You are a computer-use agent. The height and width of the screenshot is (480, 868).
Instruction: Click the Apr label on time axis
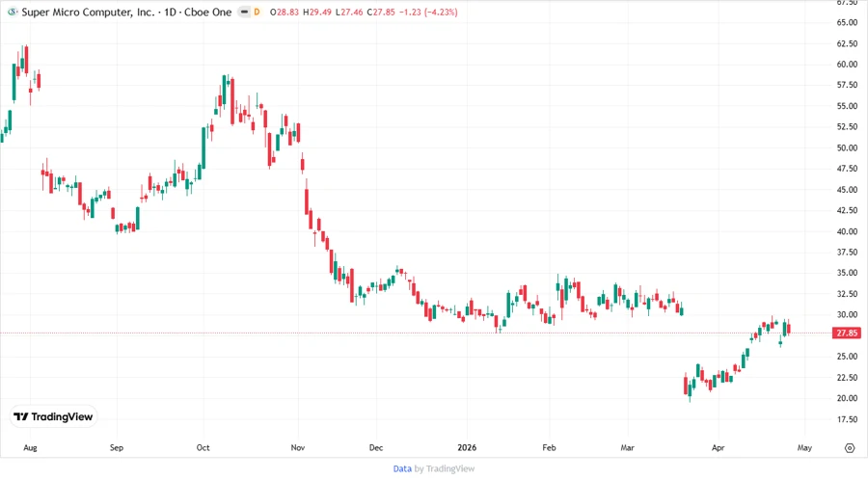(718, 447)
